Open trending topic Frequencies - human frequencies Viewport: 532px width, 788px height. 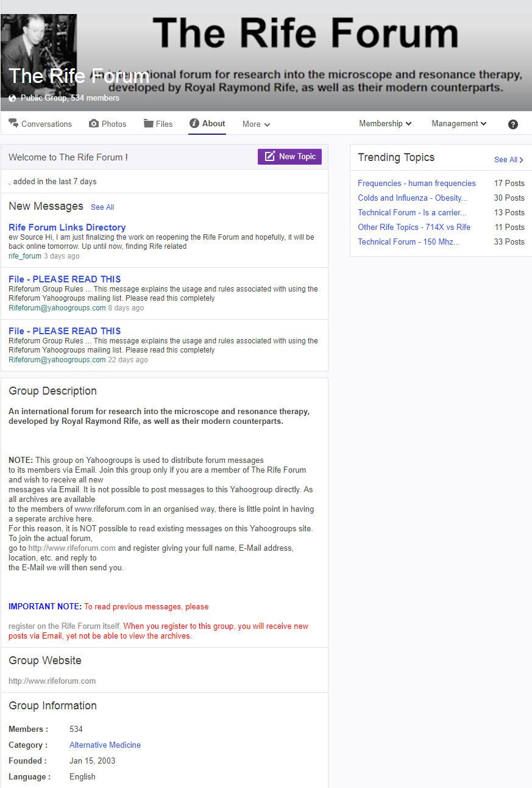point(417,183)
